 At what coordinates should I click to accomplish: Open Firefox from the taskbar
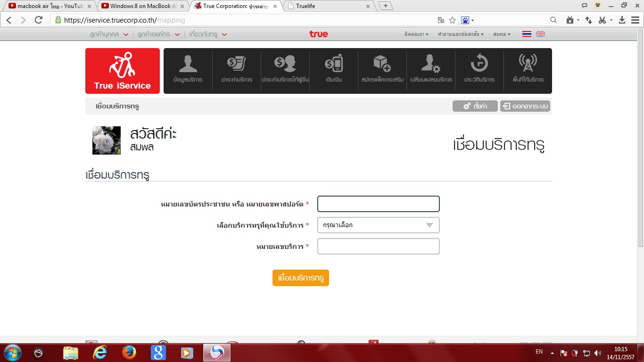tap(129, 352)
